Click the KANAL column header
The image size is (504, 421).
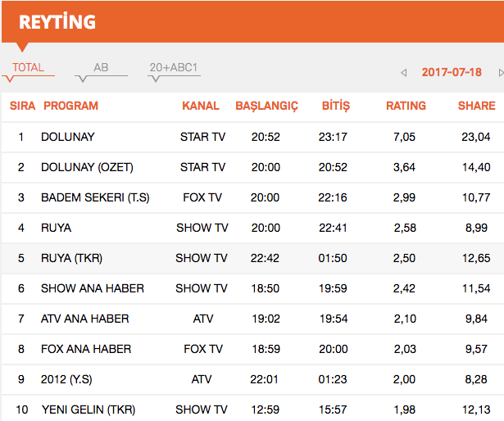(x=201, y=106)
